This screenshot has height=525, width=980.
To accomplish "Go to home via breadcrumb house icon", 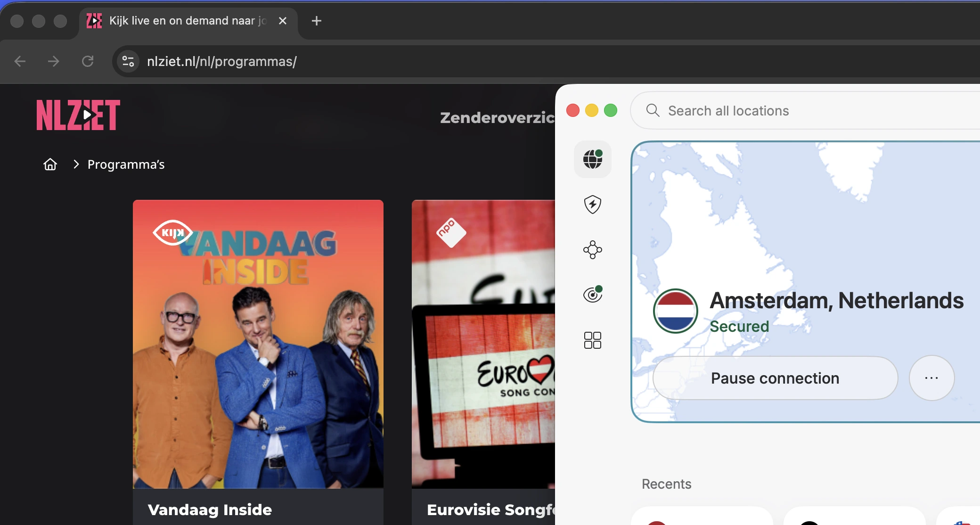I will [50, 164].
